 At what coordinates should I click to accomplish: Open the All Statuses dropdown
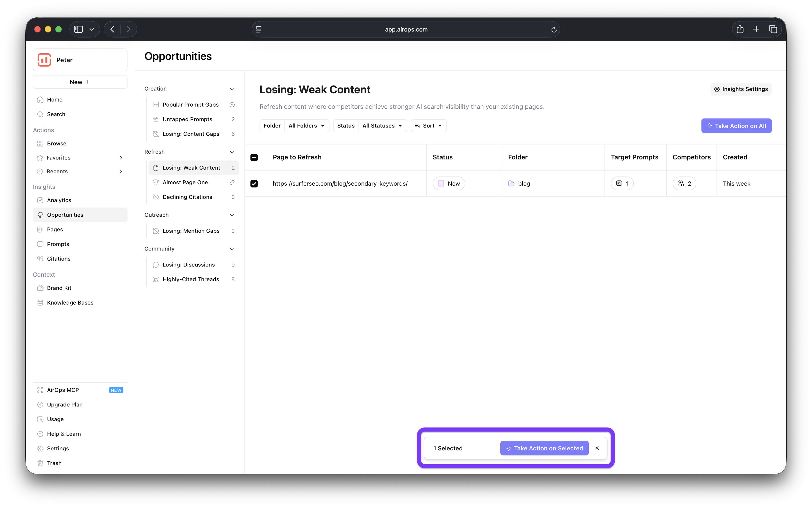382,126
